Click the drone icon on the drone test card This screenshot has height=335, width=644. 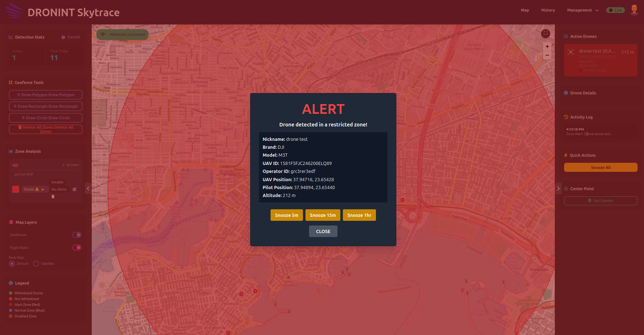pos(571,52)
